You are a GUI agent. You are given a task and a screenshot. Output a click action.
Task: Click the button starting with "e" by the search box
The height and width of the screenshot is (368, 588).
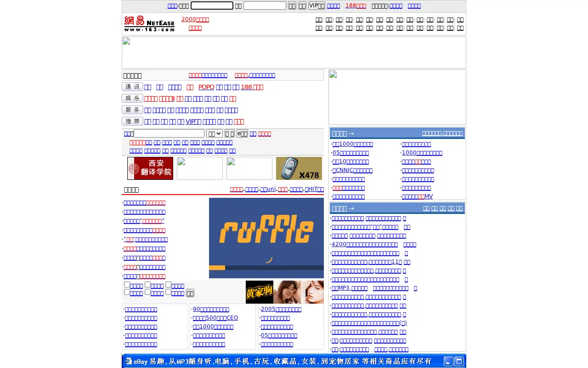coord(242,133)
